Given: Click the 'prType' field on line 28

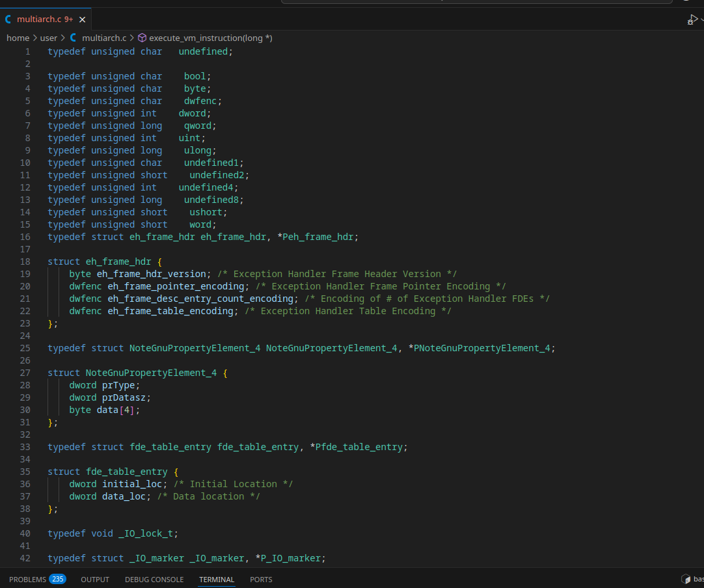Looking at the screenshot, I should click(118, 385).
